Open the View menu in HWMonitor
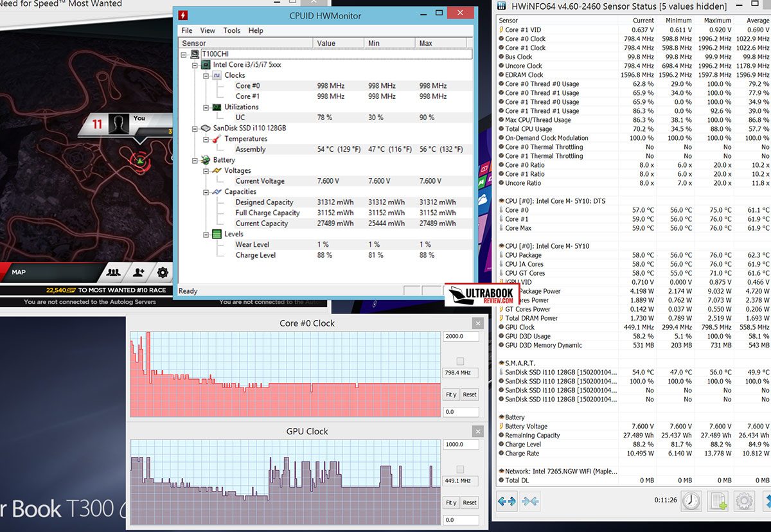The image size is (771, 532). click(208, 30)
